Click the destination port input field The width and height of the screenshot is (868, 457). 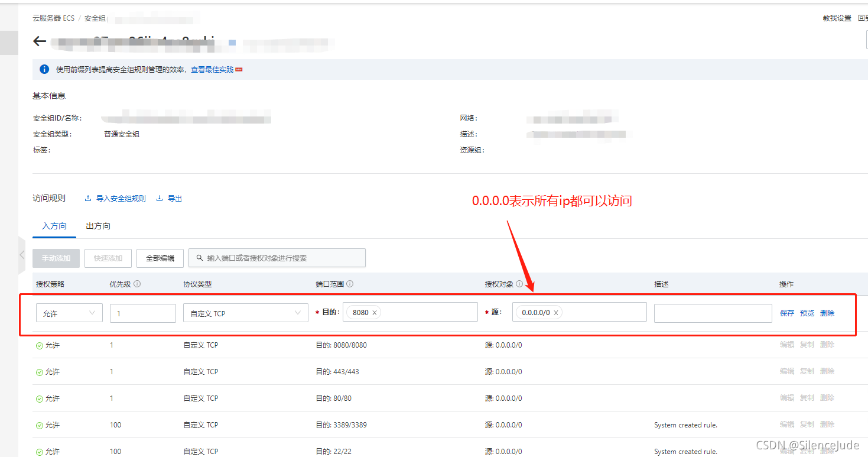coord(410,312)
